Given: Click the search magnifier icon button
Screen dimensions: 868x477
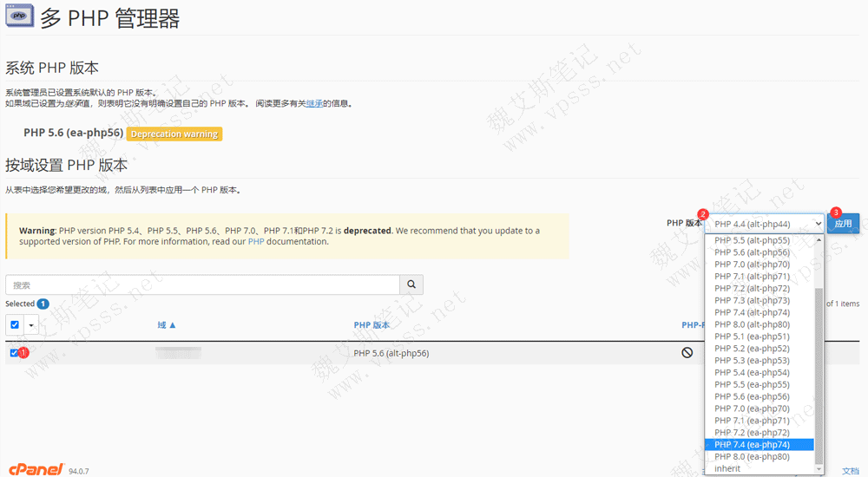Looking at the screenshot, I should (411, 284).
